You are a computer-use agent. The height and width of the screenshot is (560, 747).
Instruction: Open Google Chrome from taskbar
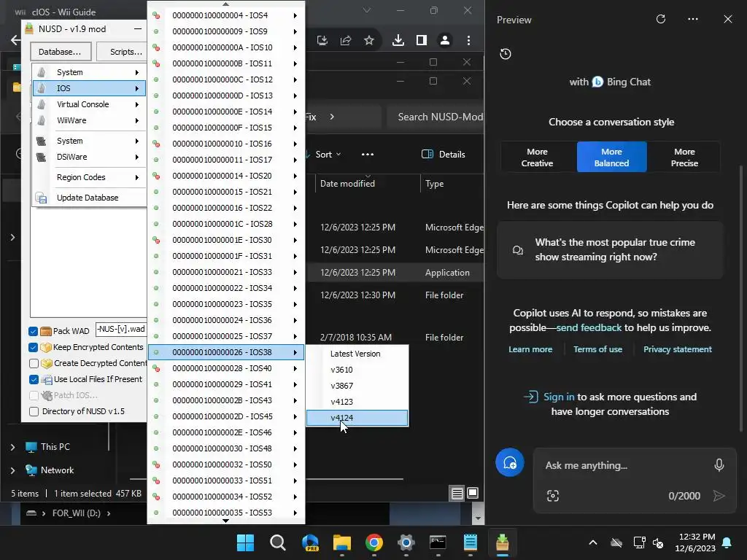coord(374,542)
